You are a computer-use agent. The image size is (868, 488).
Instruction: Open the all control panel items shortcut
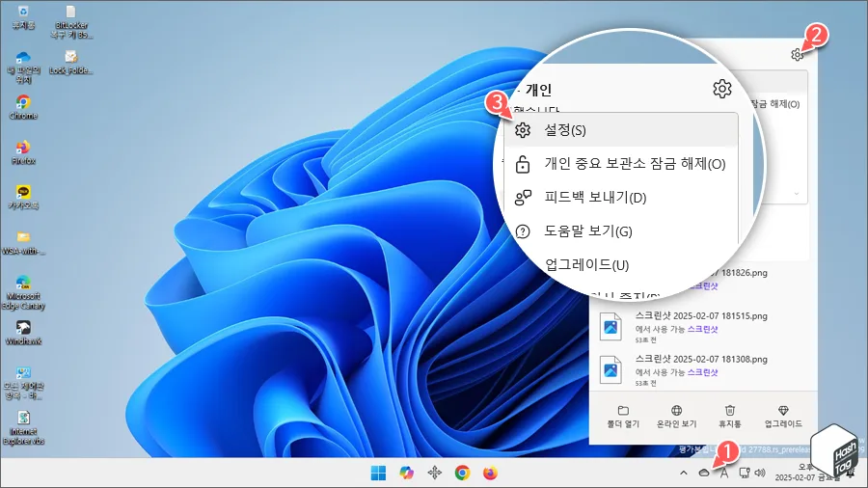(23, 382)
